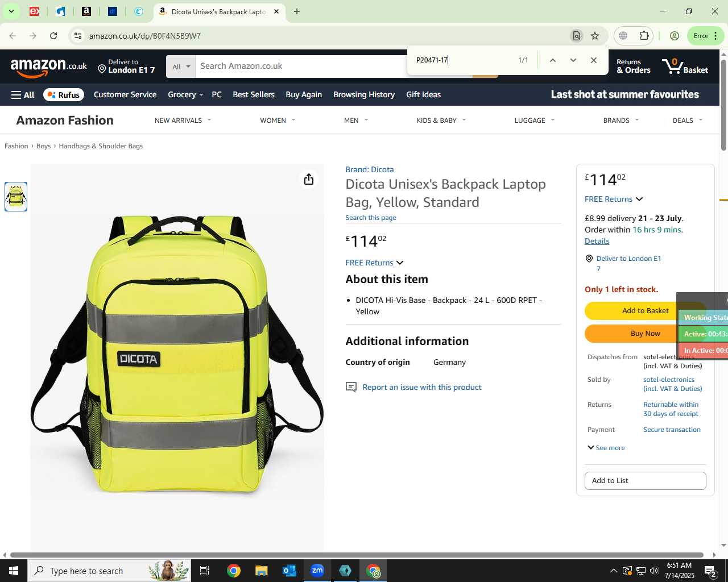The width and height of the screenshot is (728, 582).
Task: Click Handbags & Shoulder Bags breadcrumb
Action: pos(101,146)
